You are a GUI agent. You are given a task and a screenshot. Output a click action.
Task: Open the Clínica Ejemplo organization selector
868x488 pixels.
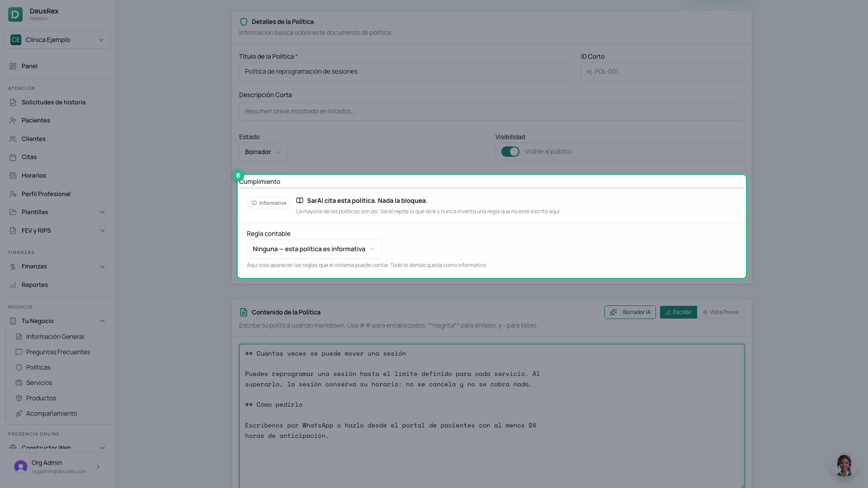(57, 40)
